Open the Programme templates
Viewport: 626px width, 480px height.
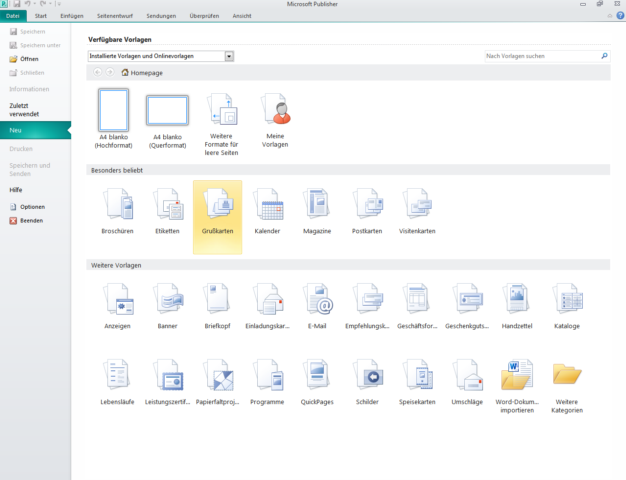[x=267, y=382]
